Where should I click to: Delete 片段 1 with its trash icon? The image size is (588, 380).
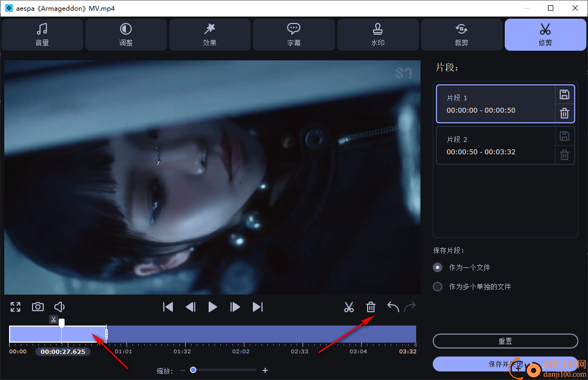click(565, 113)
